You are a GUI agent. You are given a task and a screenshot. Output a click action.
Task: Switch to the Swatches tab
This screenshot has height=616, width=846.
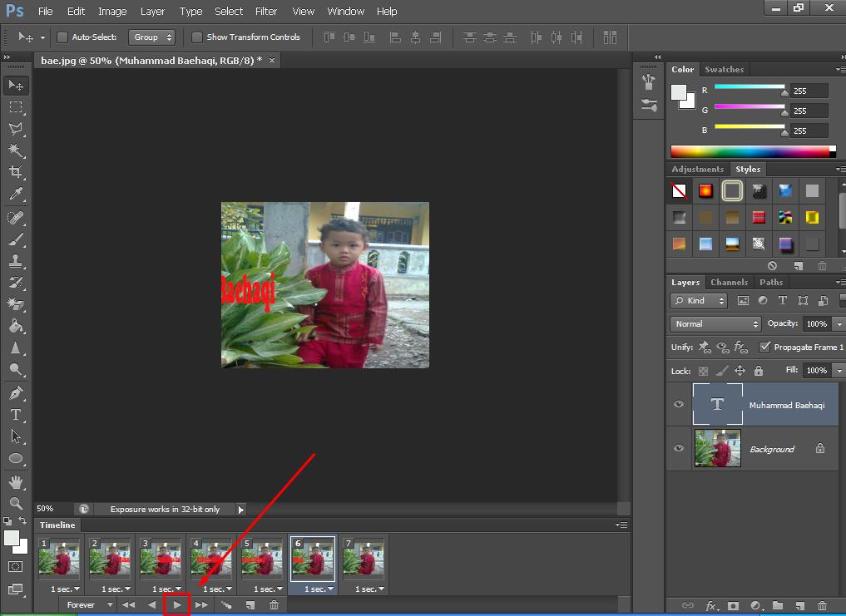click(x=724, y=70)
